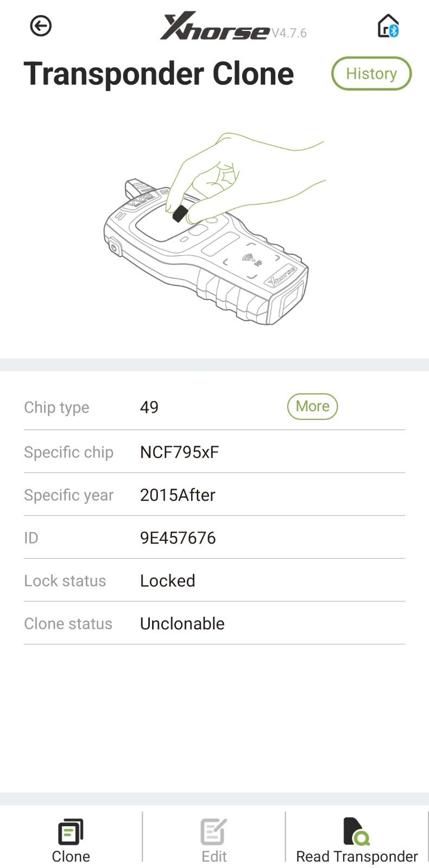This screenshot has width=429, height=868.
Task: Open home via Bluetooth house icon
Action: pyautogui.click(x=388, y=26)
